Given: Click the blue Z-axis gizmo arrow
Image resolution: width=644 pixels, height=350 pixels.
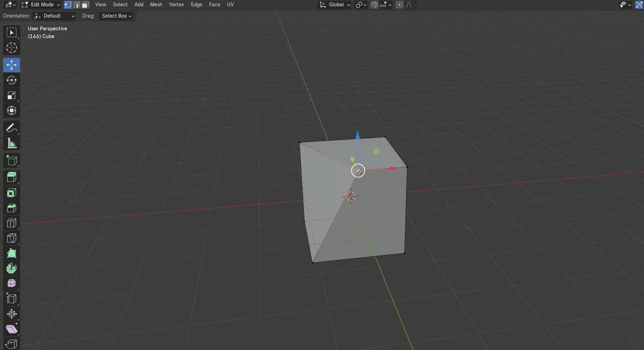Looking at the screenshot, I should 358,136.
